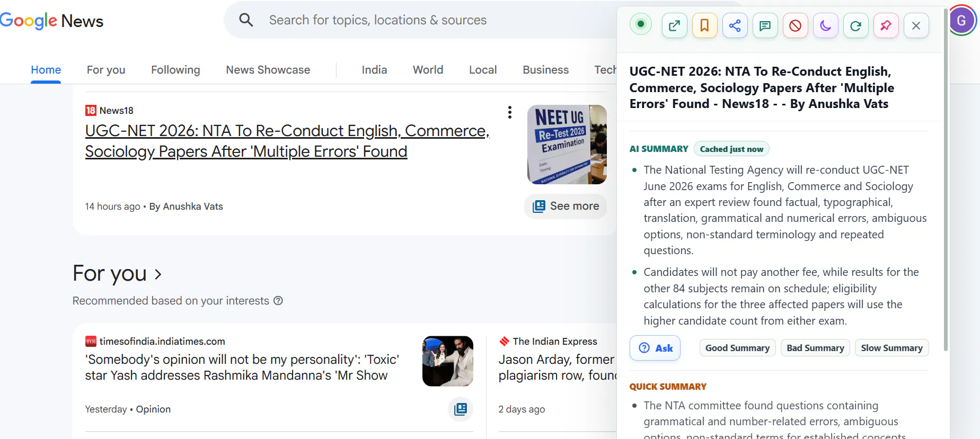The image size is (980, 439).
Task: Click the 'By Anushka Vats' byline under the headline
Action: click(186, 207)
